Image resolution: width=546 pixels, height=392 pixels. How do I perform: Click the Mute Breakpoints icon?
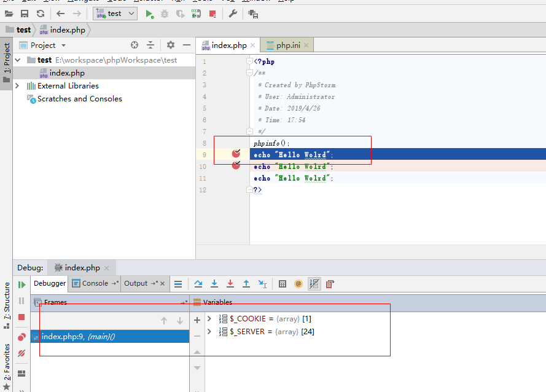coord(21,353)
